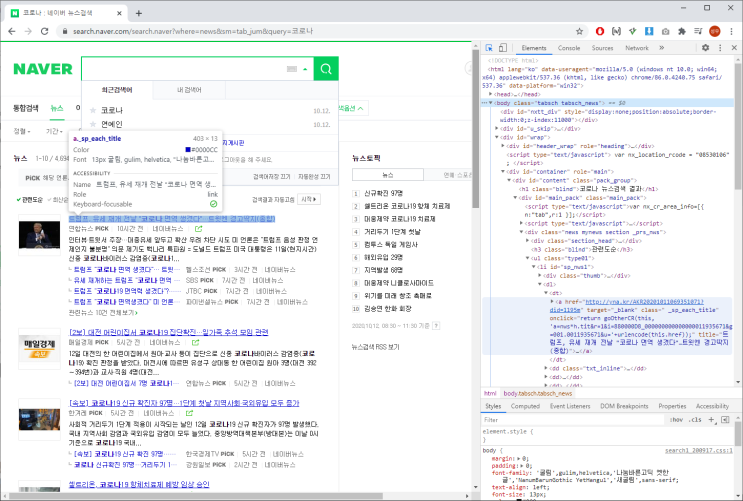Open the [2보] 대전 어린이집 headline
Viewport: 743px width, 501px height.
coord(169,332)
